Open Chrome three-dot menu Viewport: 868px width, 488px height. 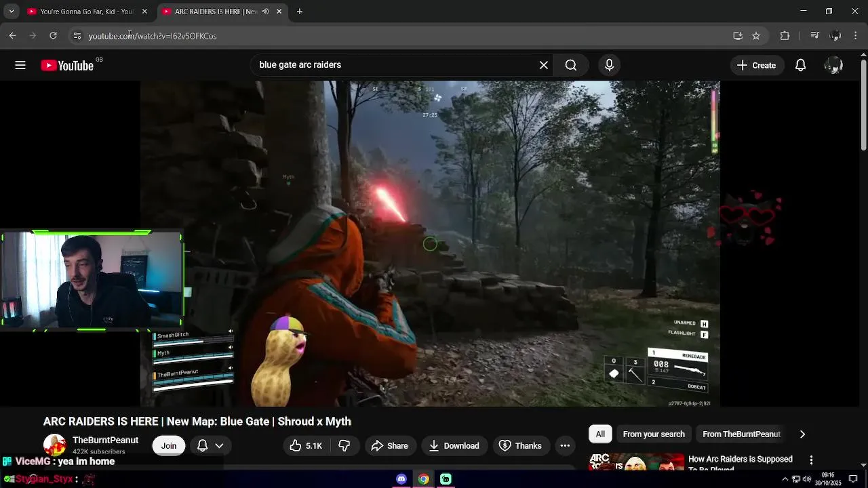(x=856, y=36)
